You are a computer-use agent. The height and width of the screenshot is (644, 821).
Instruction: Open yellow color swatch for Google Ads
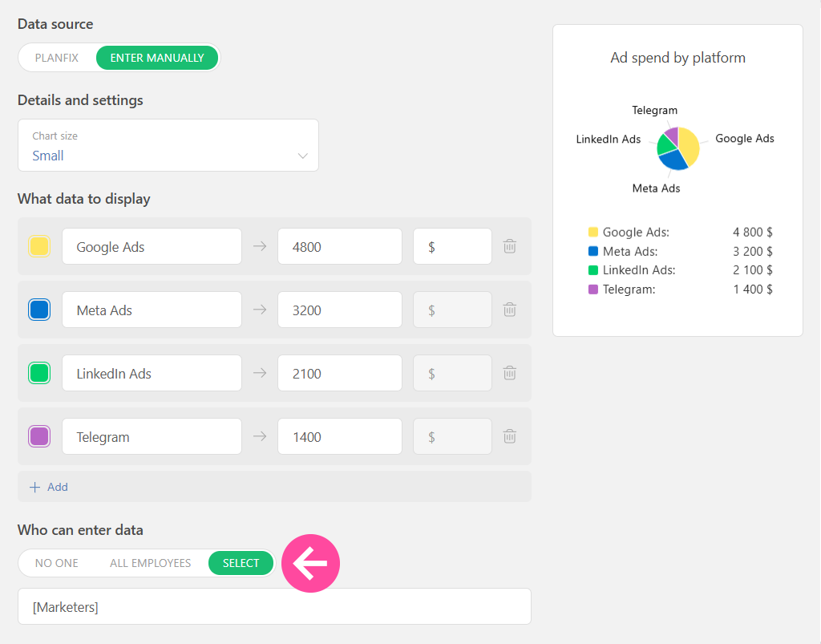pos(39,246)
